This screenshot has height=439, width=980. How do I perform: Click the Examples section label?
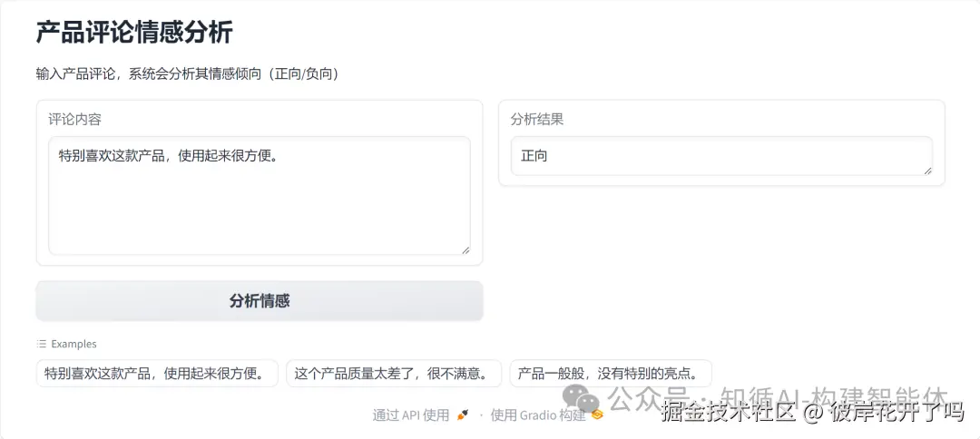click(73, 345)
